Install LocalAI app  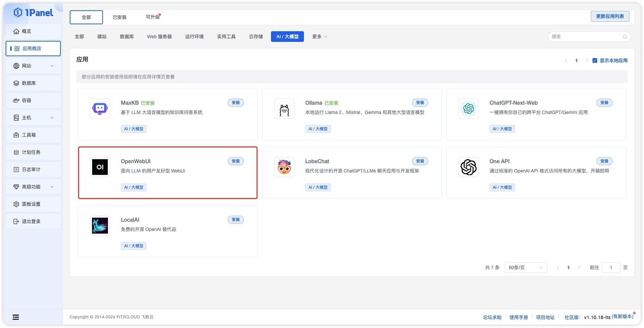point(236,220)
